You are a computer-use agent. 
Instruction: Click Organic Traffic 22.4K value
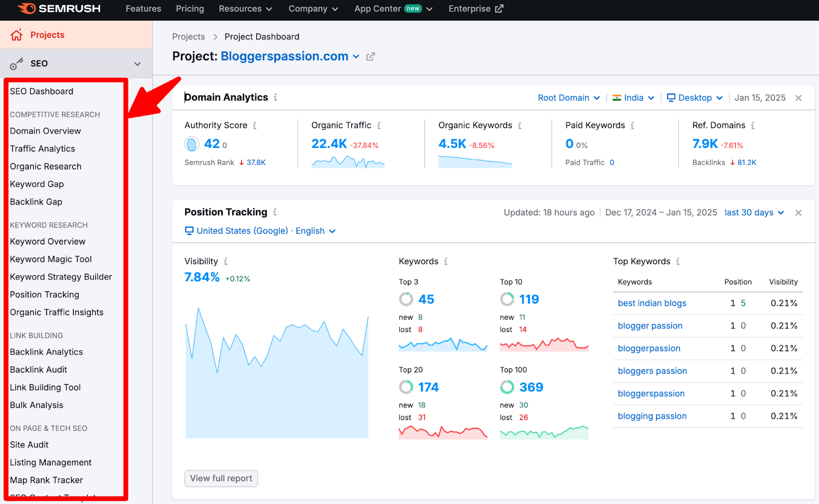click(329, 144)
